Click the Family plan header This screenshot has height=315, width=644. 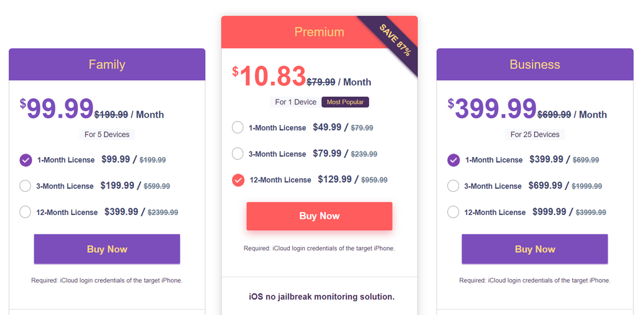click(x=107, y=65)
